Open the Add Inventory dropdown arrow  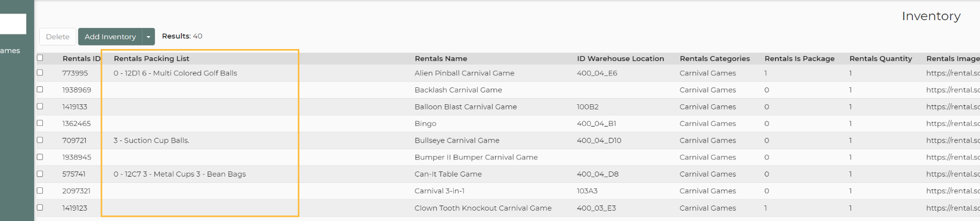148,37
